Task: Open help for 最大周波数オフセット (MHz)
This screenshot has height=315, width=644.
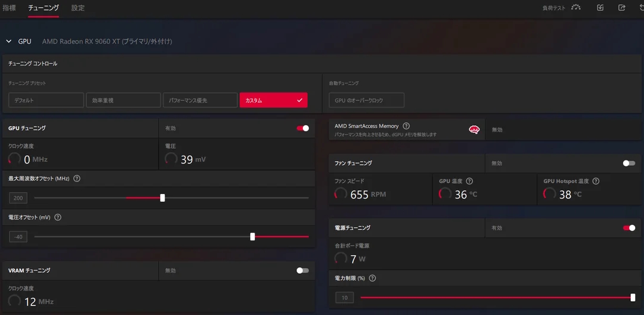Action: (77, 178)
